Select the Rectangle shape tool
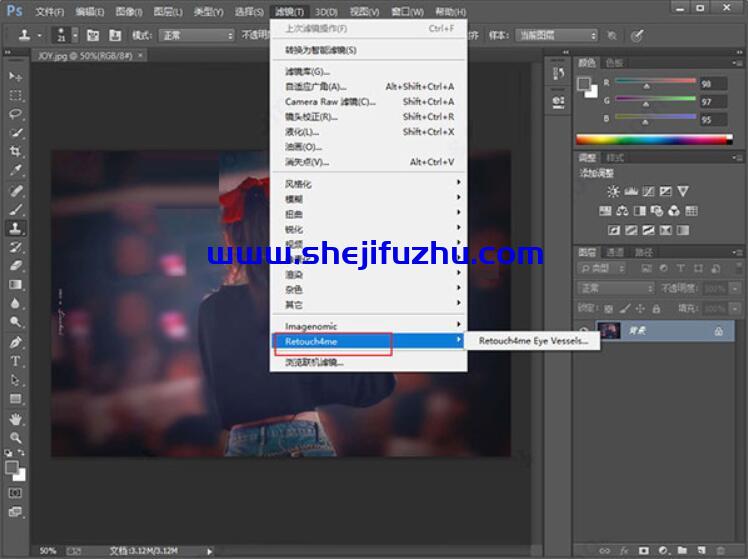This screenshot has height=559, width=748. pos(15,399)
